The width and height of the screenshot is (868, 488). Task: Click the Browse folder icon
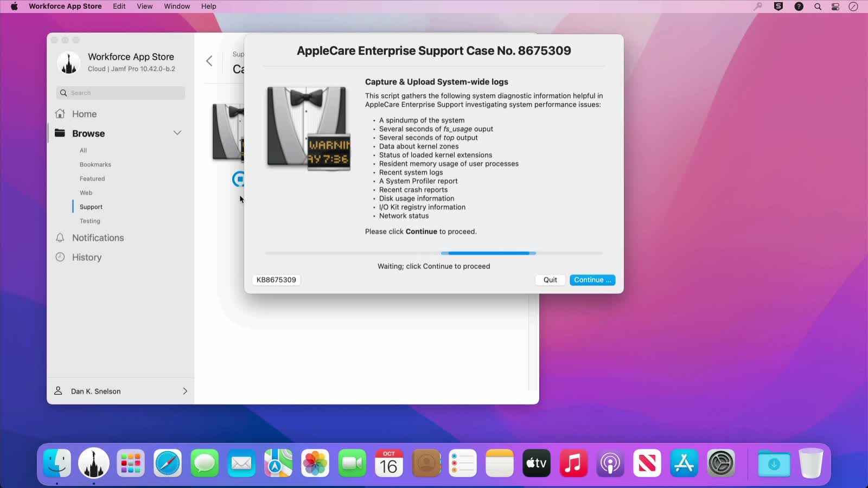pos(60,133)
